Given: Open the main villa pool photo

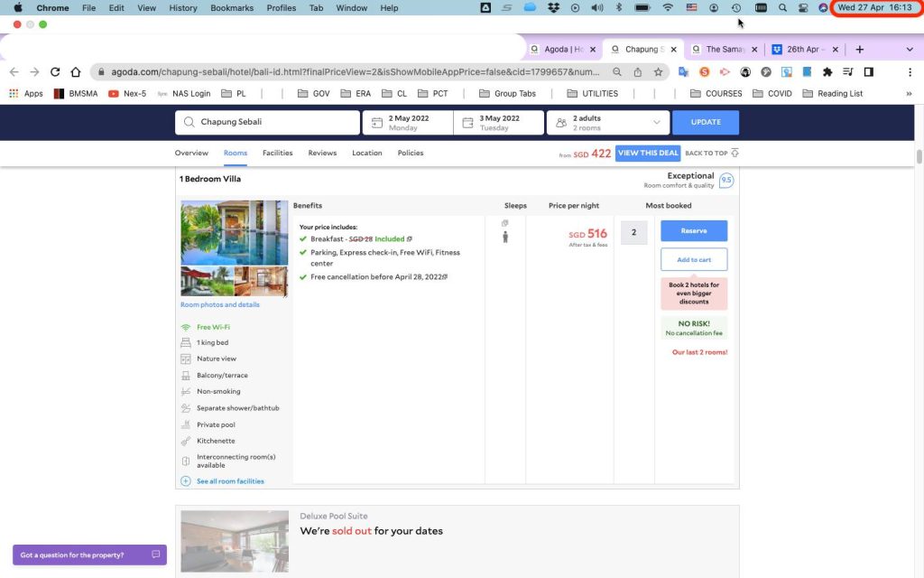Looking at the screenshot, I should [235, 232].
